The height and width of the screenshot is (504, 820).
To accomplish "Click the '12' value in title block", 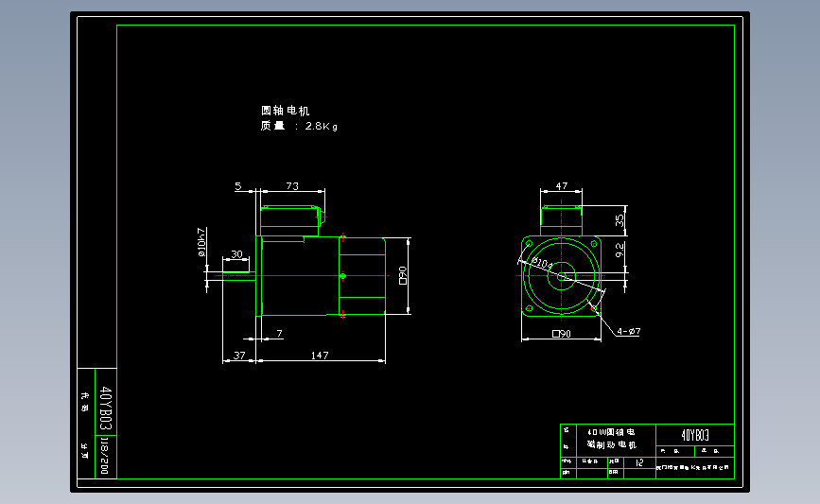I will pos(639,462).
